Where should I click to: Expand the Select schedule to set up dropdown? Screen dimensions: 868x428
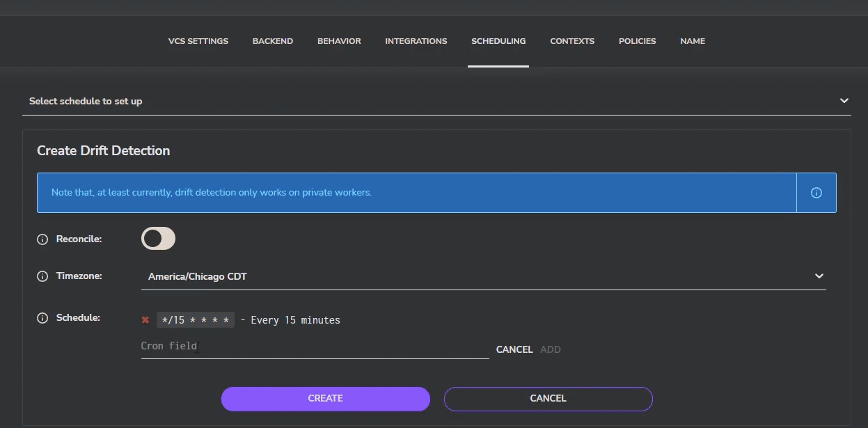[844, 100]
